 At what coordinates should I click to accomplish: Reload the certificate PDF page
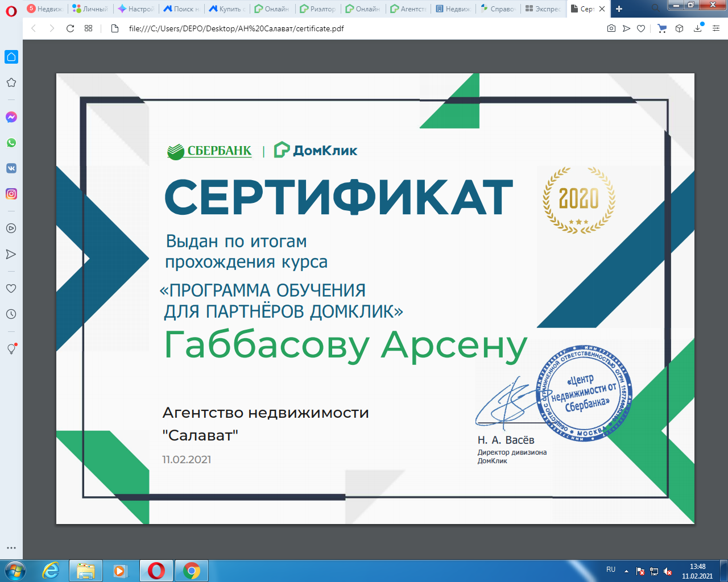click(70, 28)
